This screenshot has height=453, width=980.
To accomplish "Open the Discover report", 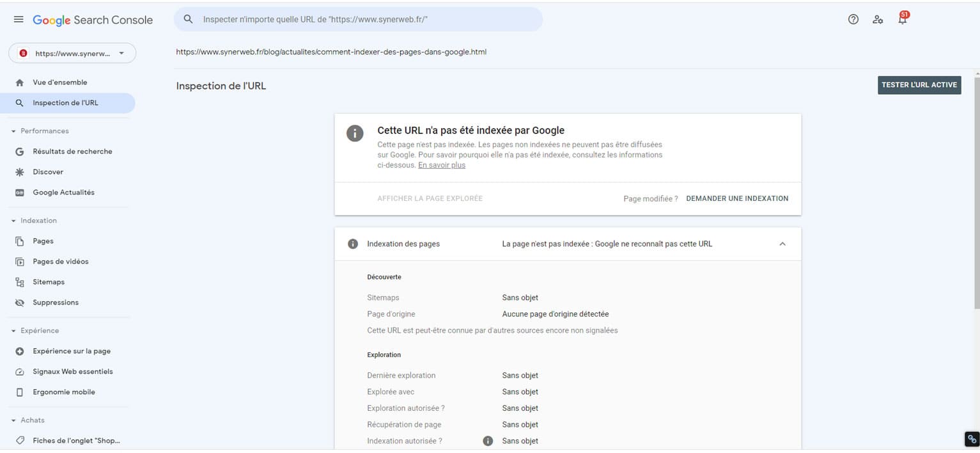I will click(68, 172).
